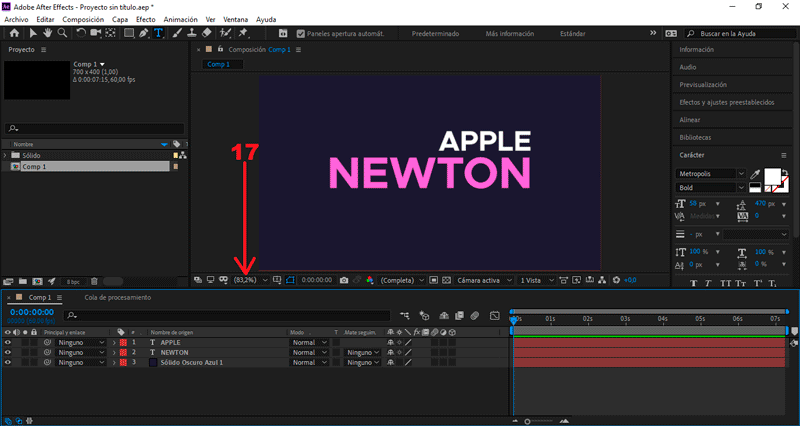This screenshot has width=800, height=426.
Task: Select the Eraser tool
Action: tap(207, 33)
